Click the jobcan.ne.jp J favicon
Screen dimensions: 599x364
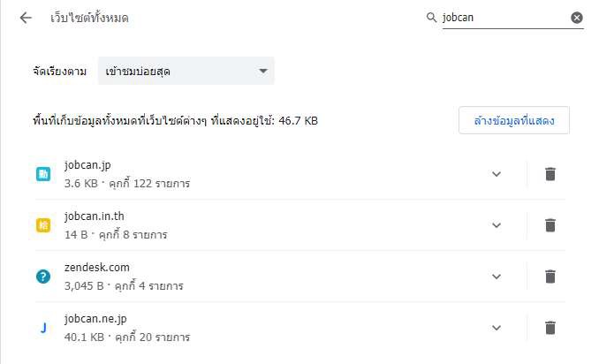(x=43, y=328)
